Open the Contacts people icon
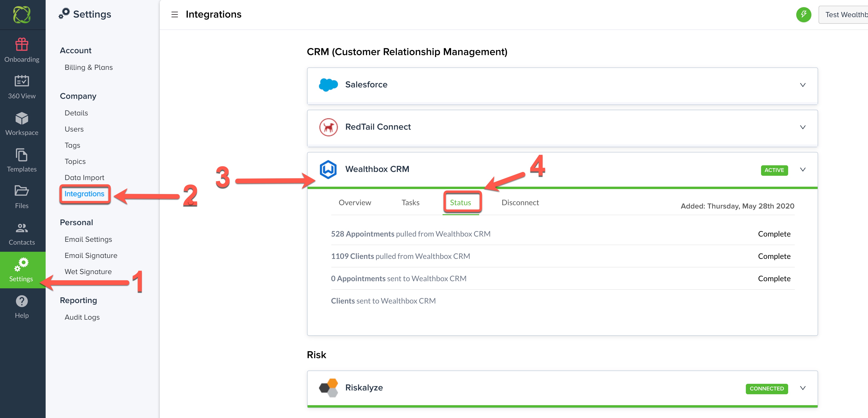 tap(22, 228)
